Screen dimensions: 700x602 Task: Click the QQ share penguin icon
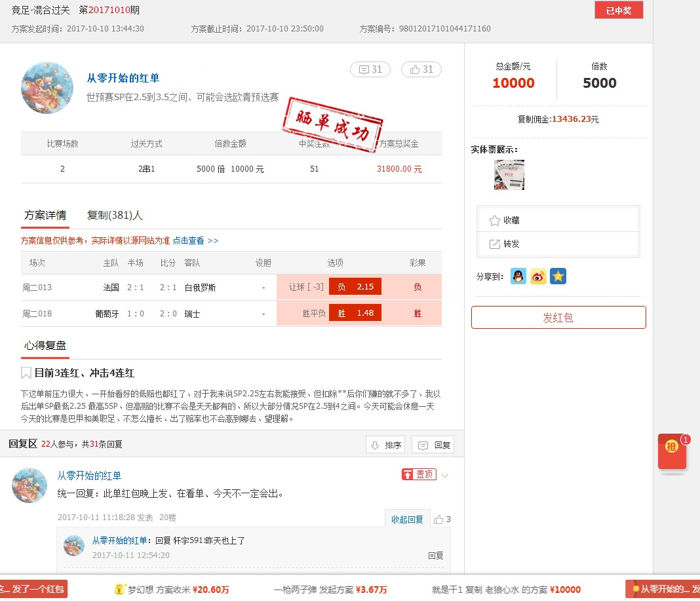pyautogui.click(x=518, y=276)
